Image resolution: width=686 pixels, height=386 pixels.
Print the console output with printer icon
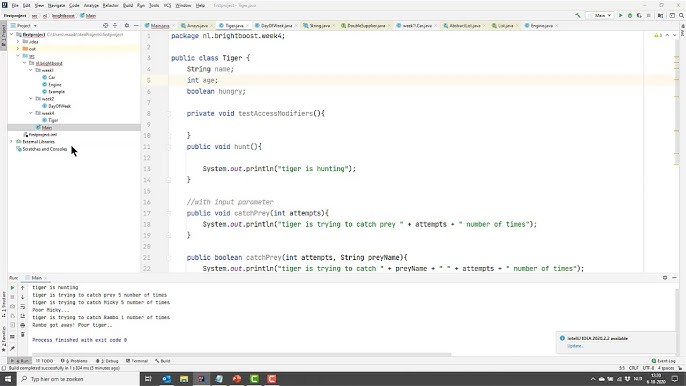pyautogui.click(x=23, y=325)
